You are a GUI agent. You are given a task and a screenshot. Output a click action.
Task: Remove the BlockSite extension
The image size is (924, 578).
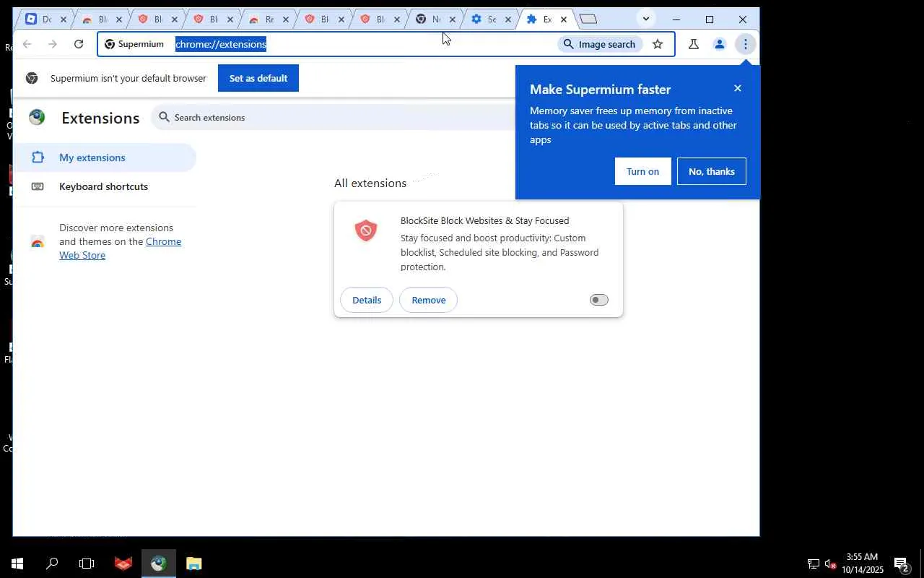point(429,300)
